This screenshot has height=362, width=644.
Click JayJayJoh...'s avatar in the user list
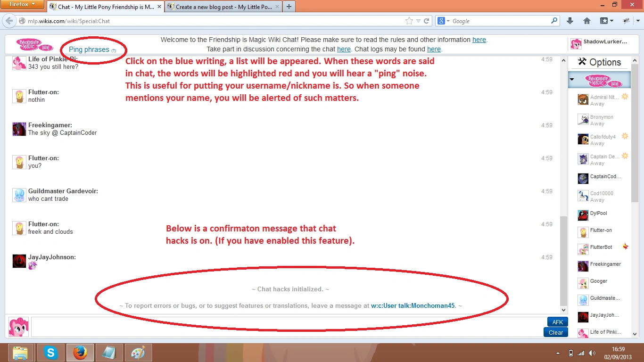point(583,317)
